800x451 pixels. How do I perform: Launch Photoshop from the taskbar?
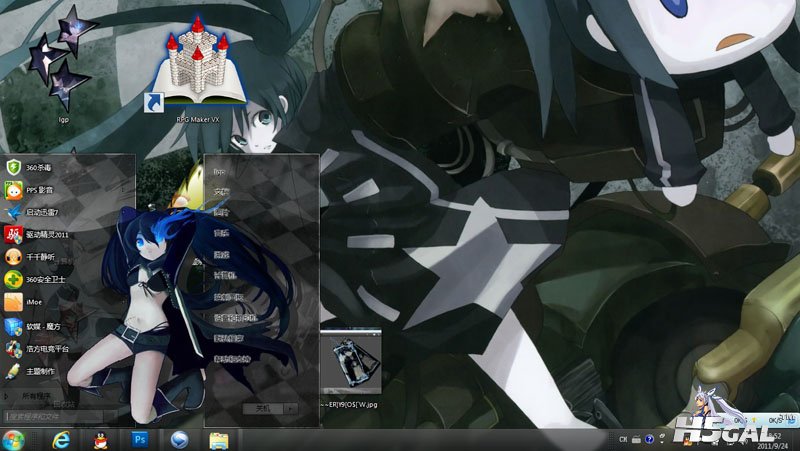pos(140,439)
